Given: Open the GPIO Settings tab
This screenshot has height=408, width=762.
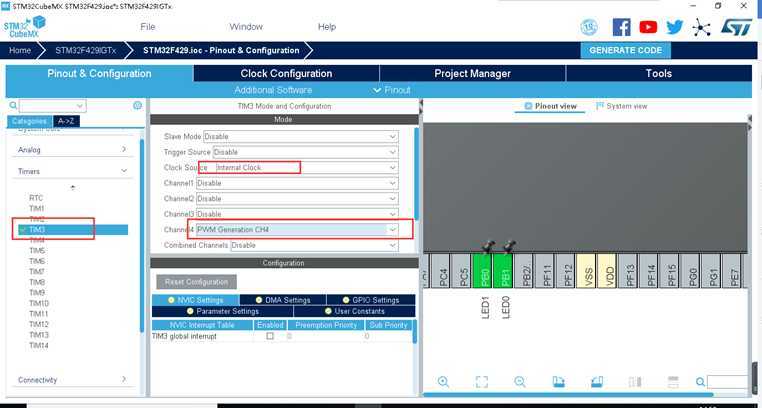Looking at the screenshot, I should click(x=371, y=300).
